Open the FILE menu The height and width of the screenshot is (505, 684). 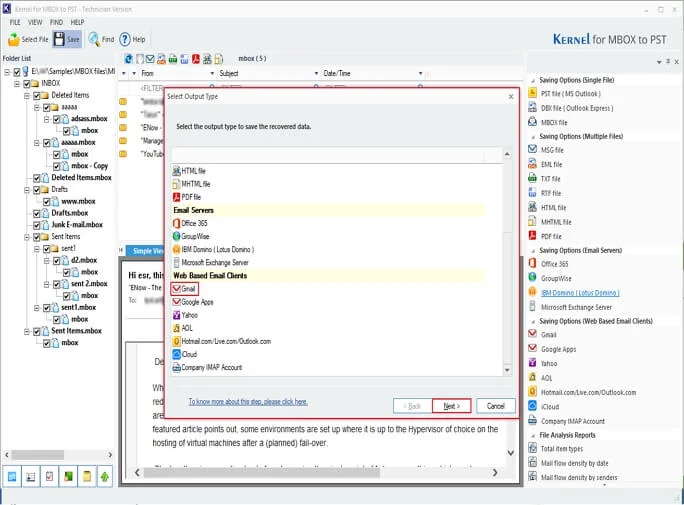pyautogui.click(x=15, y=22)
